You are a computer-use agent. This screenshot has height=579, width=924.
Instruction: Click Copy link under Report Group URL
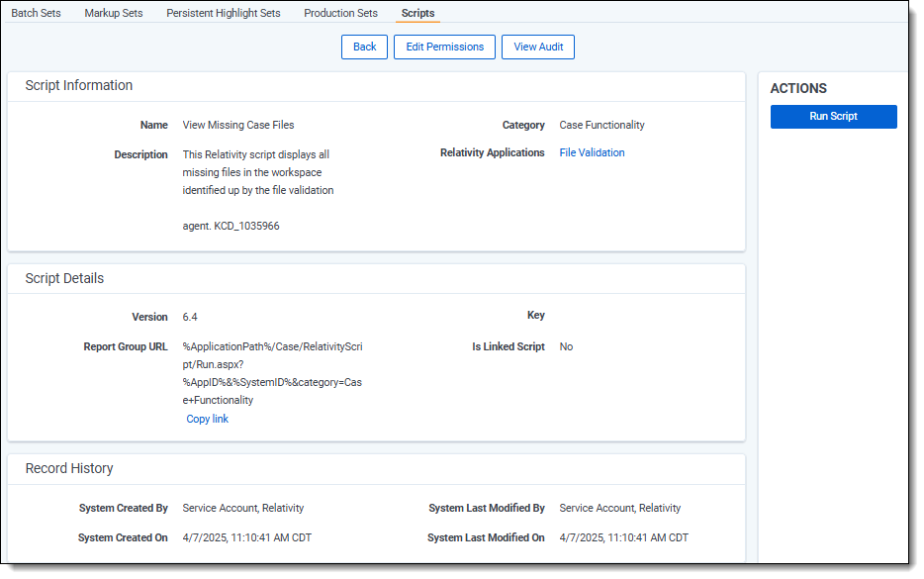point(208,419)
